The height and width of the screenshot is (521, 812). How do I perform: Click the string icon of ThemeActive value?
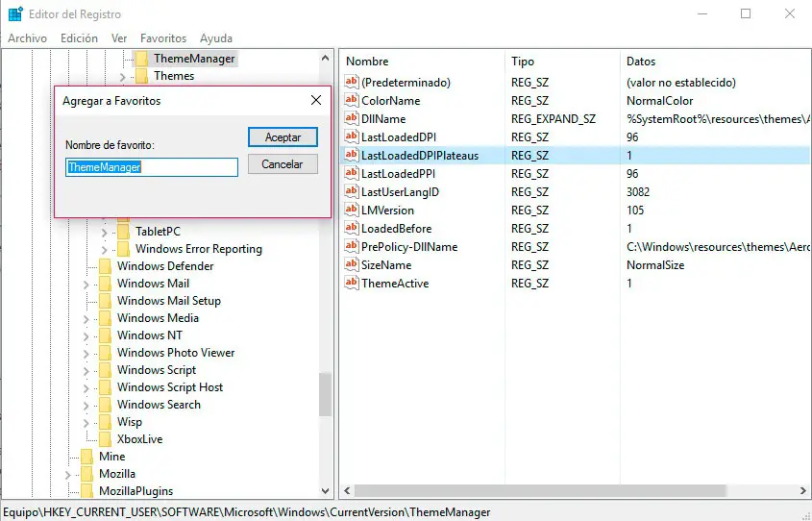352,284
